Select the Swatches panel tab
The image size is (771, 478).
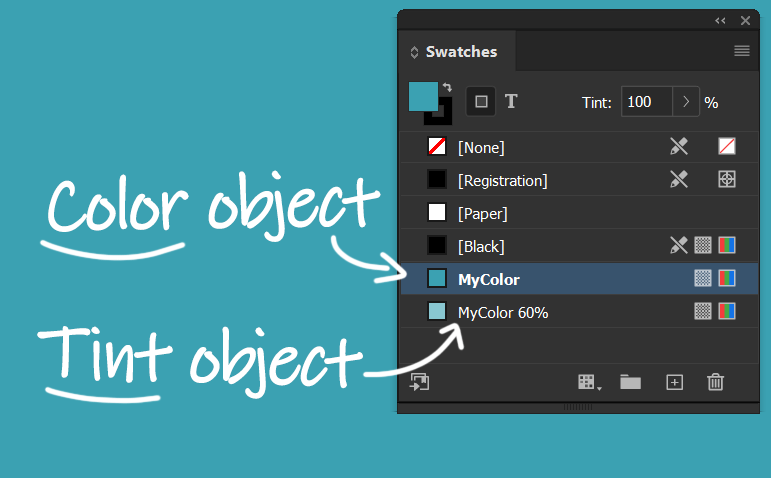(461, 52)
